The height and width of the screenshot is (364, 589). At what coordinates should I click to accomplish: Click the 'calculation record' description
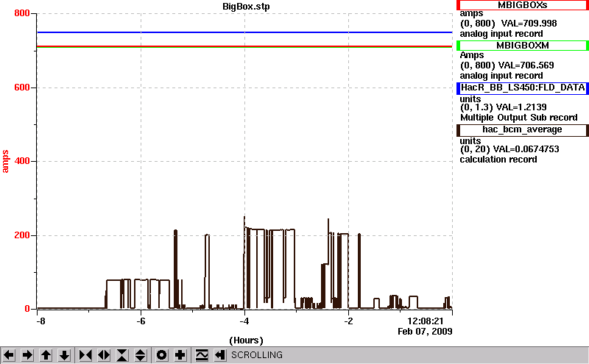[498, 160]
